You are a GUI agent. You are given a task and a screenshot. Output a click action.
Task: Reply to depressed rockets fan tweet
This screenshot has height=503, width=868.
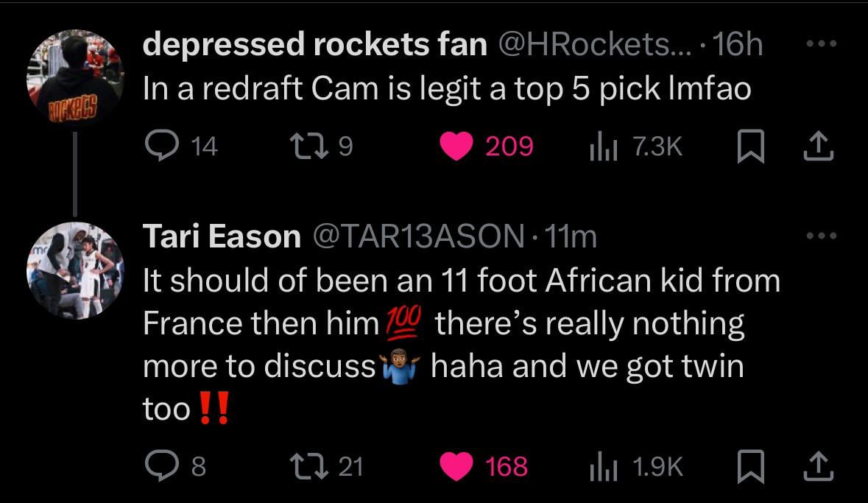coord(157,147)
